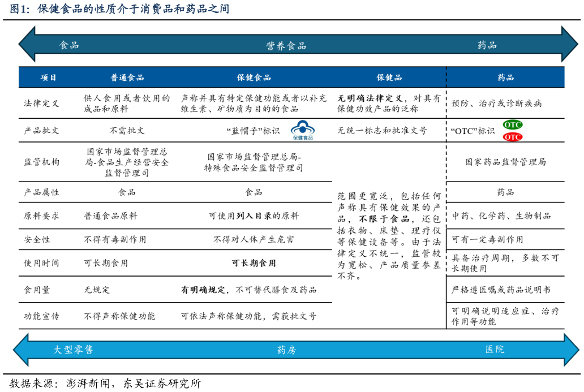This screenshot has width=584, height=392.
Task: Click the cell 不得声称保健功能
Action: click(x=119, y=316)
